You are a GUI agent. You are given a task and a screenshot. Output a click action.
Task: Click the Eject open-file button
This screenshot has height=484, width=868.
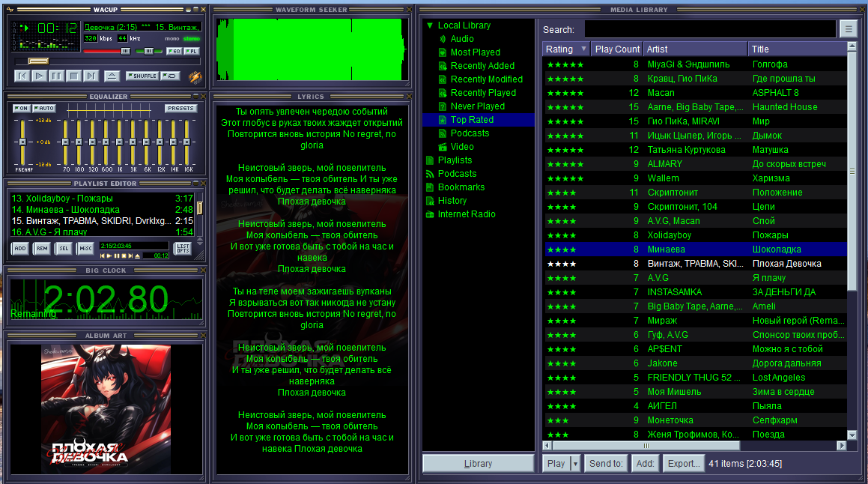click(x=112, y=76)
